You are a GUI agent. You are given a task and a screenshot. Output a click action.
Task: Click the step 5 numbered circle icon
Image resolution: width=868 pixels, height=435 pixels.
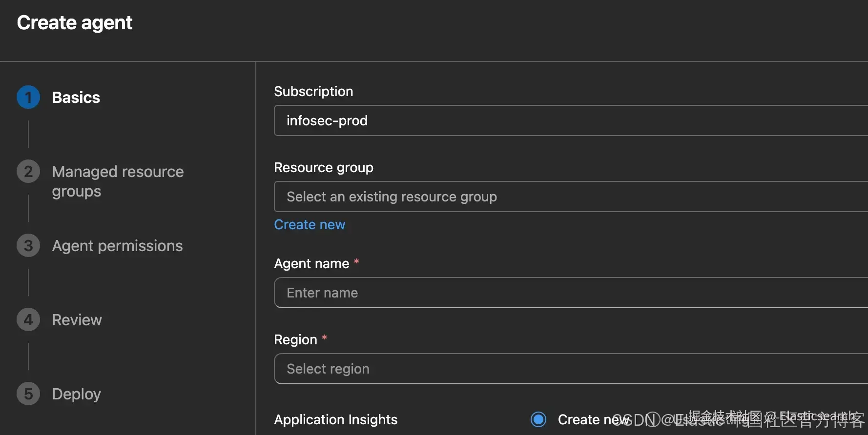pos(28,394)
